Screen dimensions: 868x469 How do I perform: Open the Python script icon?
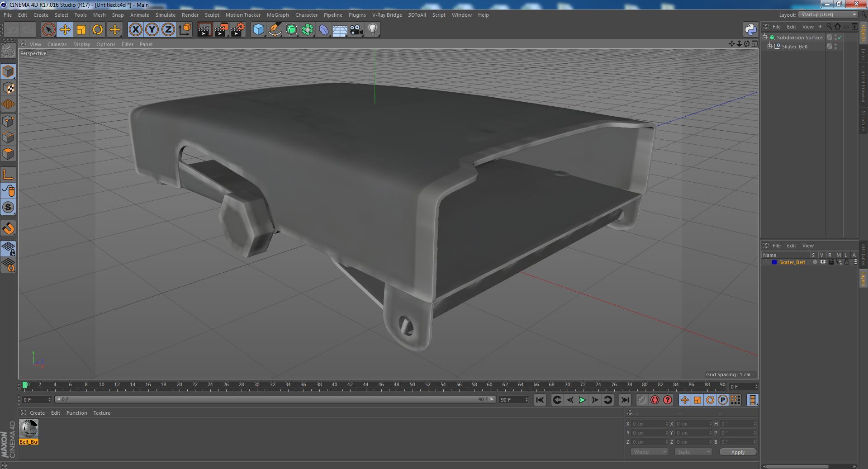(750, 30)
